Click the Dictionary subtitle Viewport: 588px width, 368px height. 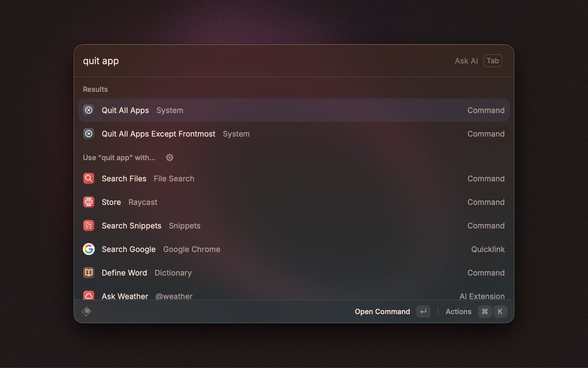[x=173, y=273]
